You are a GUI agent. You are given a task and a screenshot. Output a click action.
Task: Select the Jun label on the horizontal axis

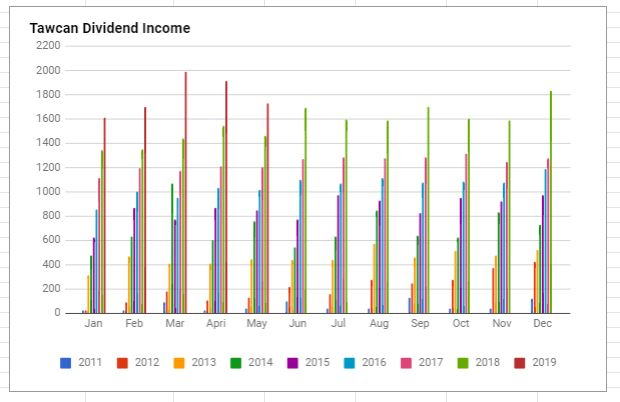(297, 325)
